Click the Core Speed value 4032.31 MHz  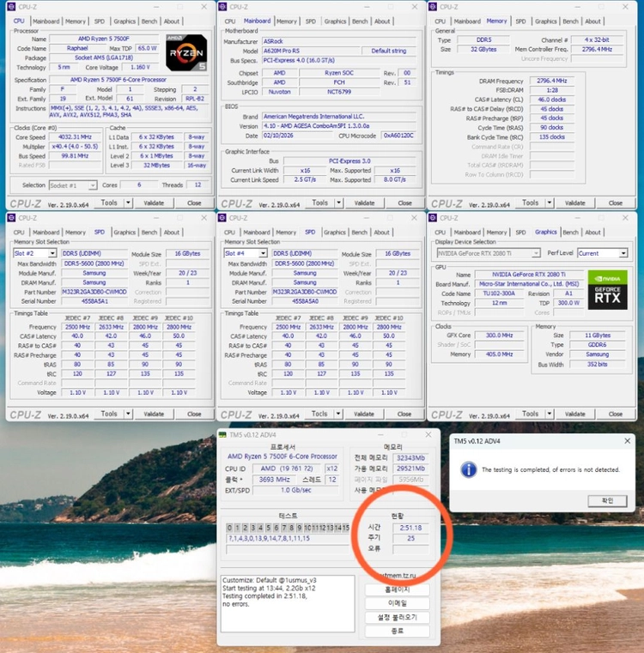[x=75, y=137]
